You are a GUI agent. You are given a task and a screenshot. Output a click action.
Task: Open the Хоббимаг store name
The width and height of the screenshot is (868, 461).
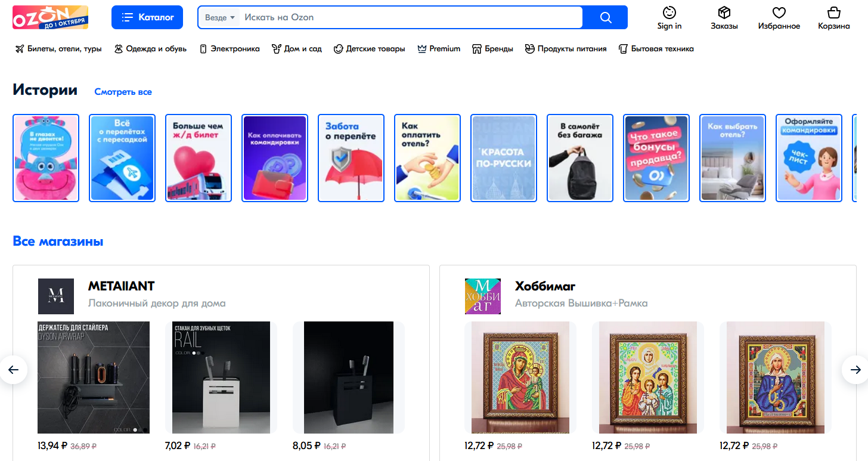point(545,286)
